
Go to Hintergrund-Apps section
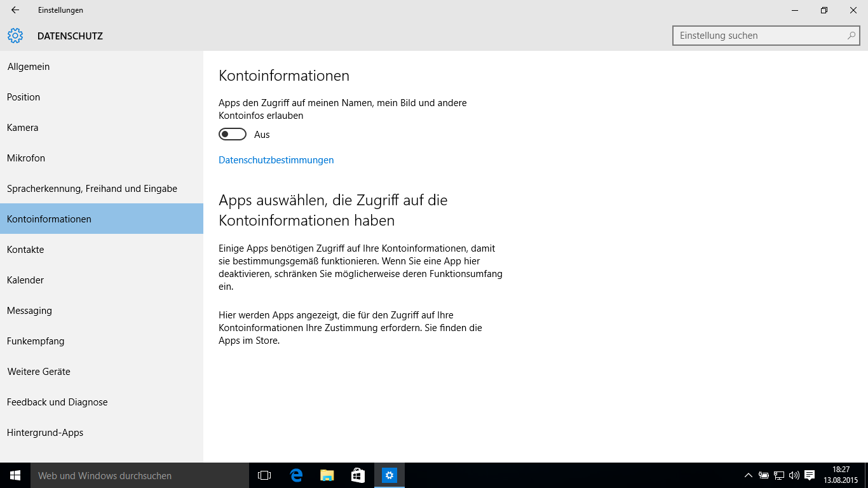45,433
